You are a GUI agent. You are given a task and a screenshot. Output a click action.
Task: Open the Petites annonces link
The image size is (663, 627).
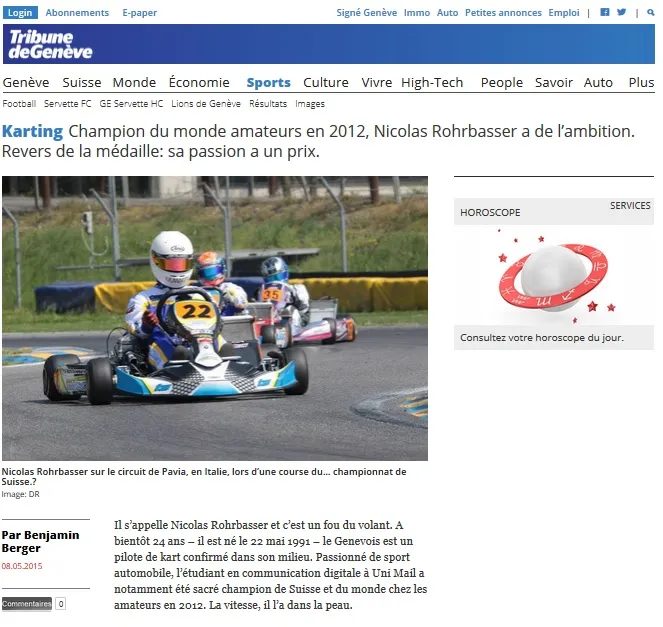click(x=503, y=13)
